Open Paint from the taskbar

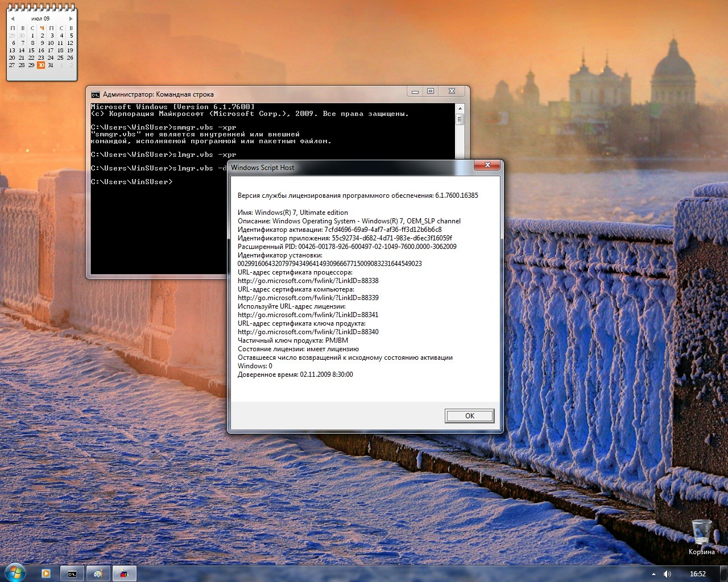click(98, 573)
